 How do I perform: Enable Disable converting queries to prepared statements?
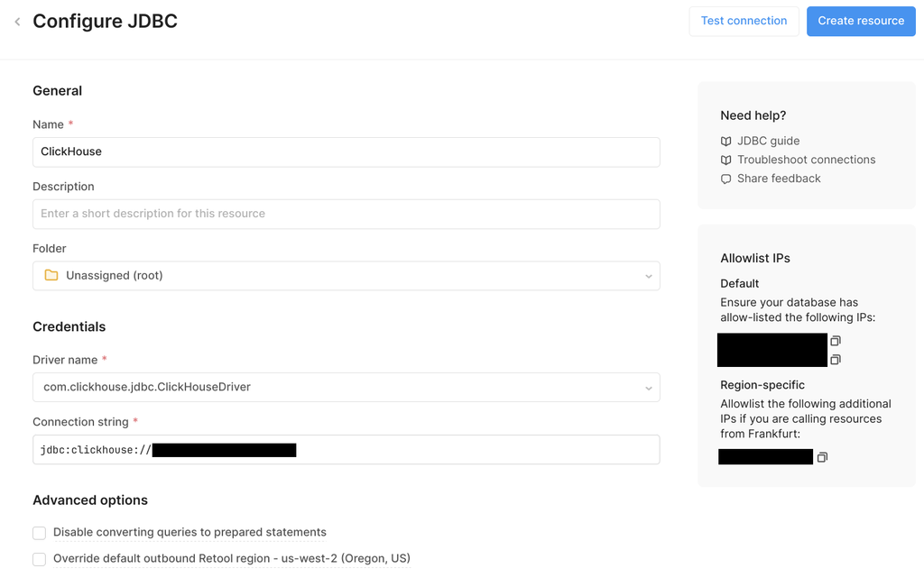[x=40, y=533]
